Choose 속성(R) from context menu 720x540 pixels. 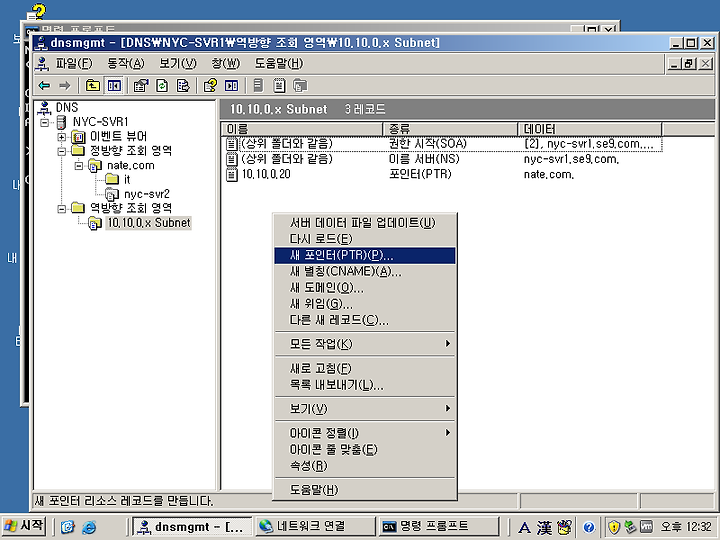[365, 466]
